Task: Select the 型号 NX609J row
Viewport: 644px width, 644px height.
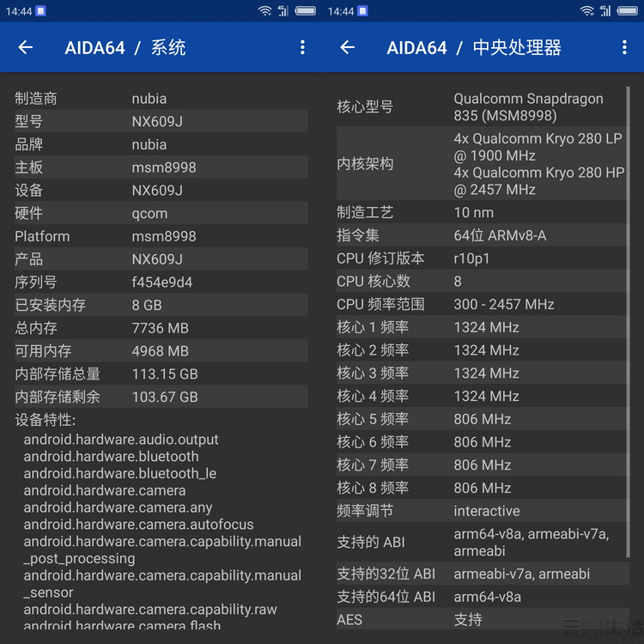Action: pyautogui.click(x=161, y=121)
